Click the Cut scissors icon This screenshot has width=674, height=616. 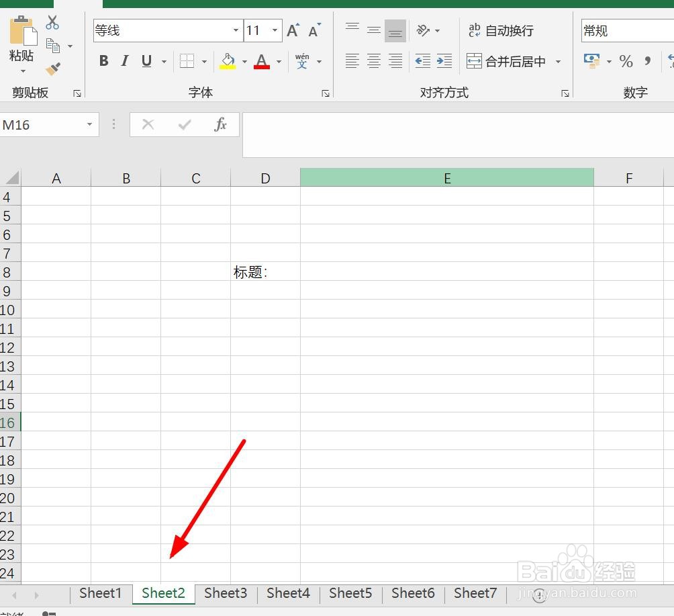[52, 22]
